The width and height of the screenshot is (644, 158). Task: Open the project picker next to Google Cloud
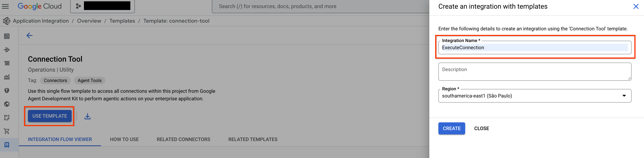click(x=102, y=6)
